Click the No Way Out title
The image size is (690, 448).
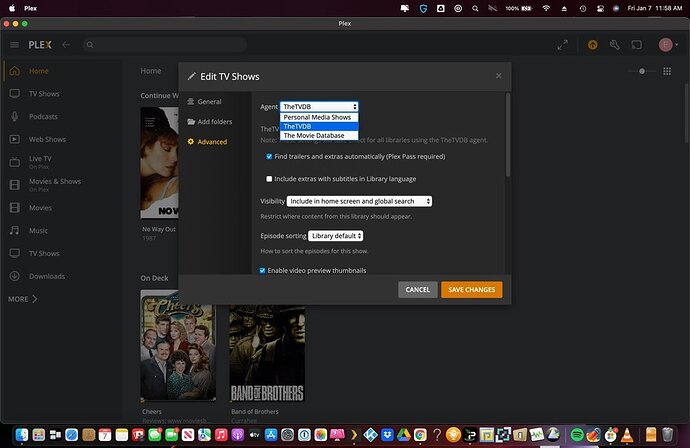click(159, 229)
